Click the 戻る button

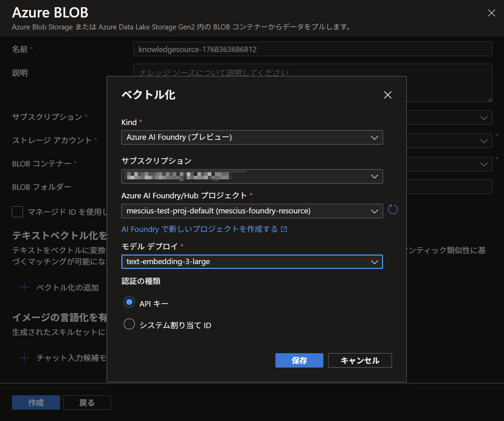click(x=87, y=402)
